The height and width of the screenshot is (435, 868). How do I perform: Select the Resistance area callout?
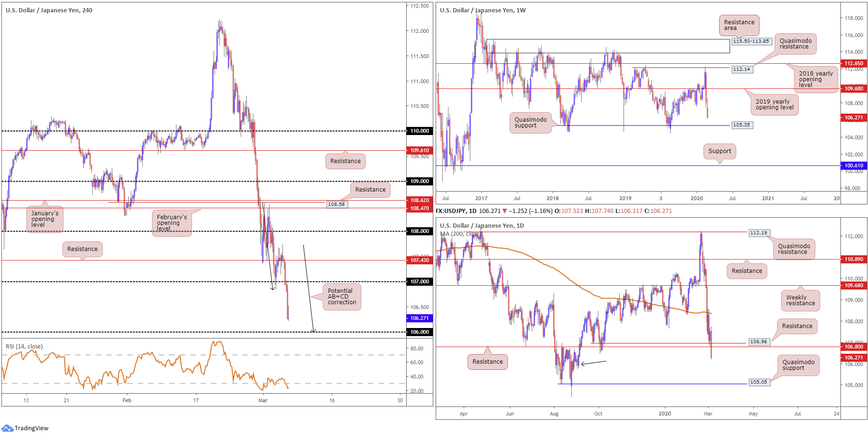tap(739, 25)
